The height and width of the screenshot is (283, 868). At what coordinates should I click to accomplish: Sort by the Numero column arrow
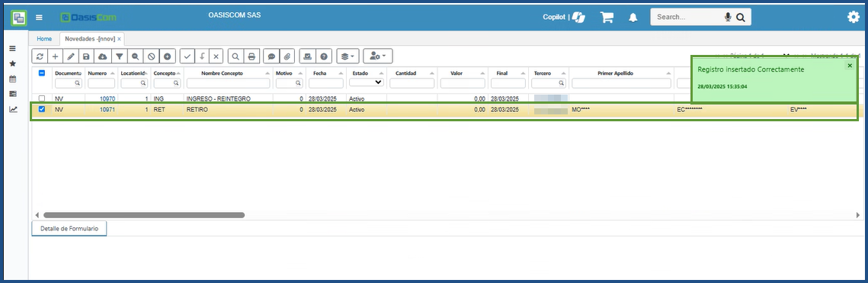click(x=113, y=73)
